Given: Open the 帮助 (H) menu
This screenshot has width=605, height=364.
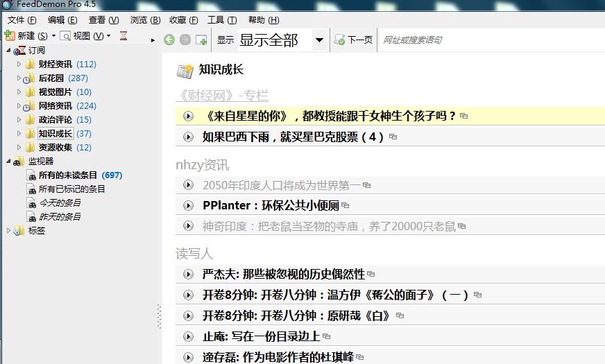Looking at the screenshot, I should [264, 20].
